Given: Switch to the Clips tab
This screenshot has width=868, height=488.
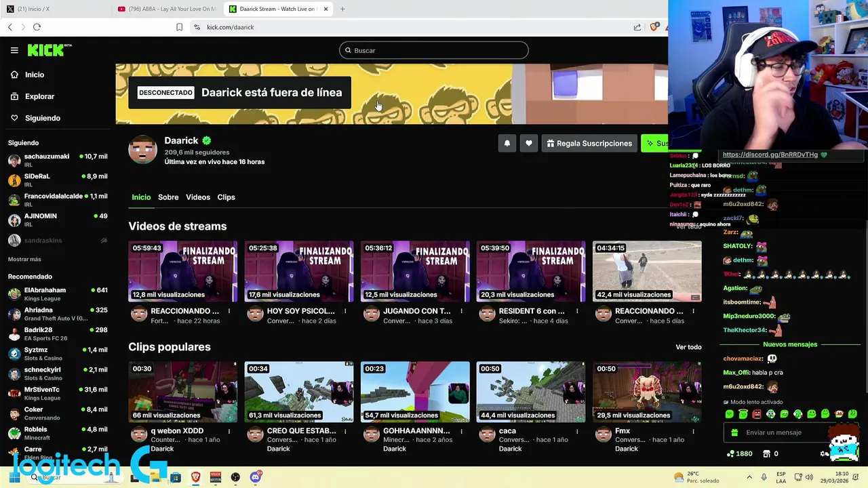Looking at the screenshot, I should (226, 197).
